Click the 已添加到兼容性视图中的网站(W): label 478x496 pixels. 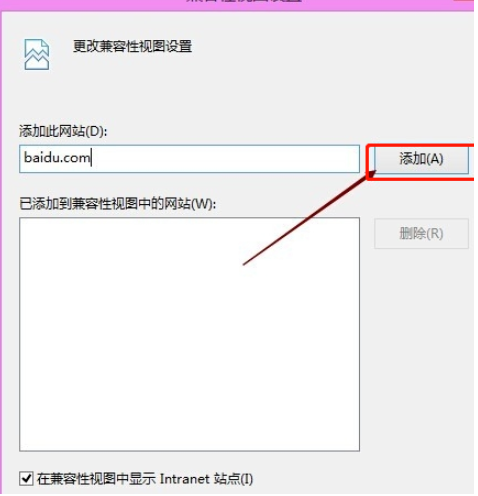118,204
